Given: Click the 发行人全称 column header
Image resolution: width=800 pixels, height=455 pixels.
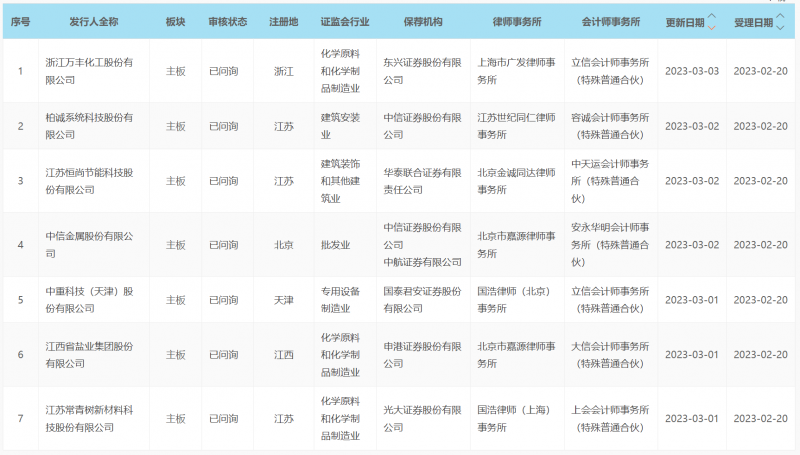Looking at the screenshot, I should point(94,22).
